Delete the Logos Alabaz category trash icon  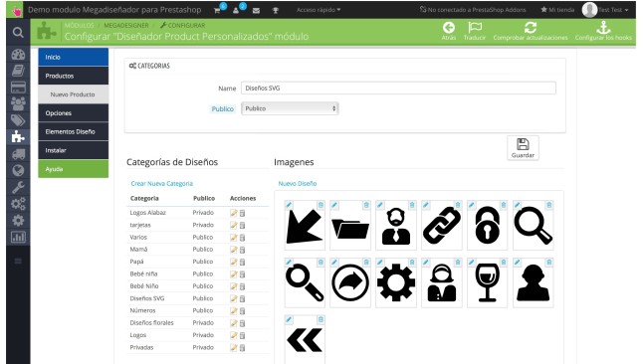242,213
